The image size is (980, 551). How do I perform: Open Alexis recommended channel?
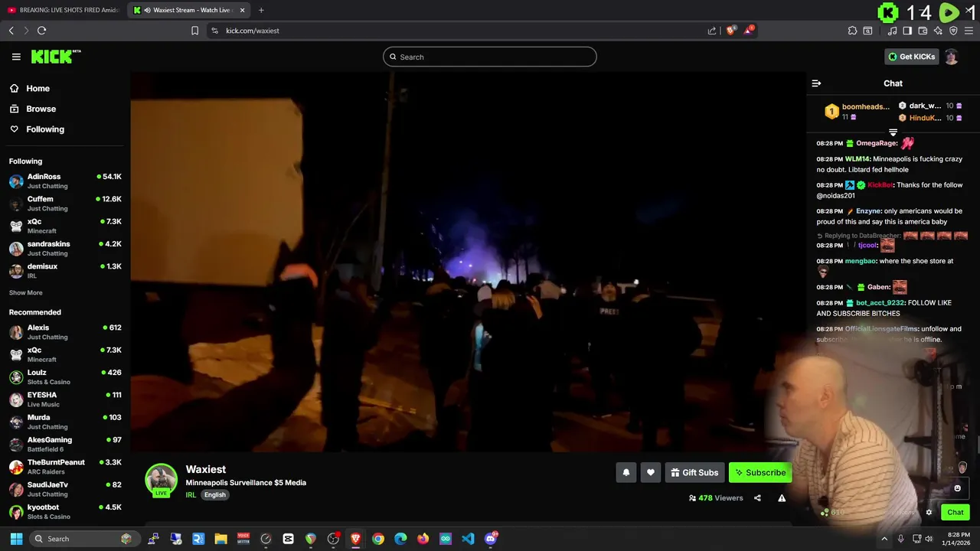(65, 332)
